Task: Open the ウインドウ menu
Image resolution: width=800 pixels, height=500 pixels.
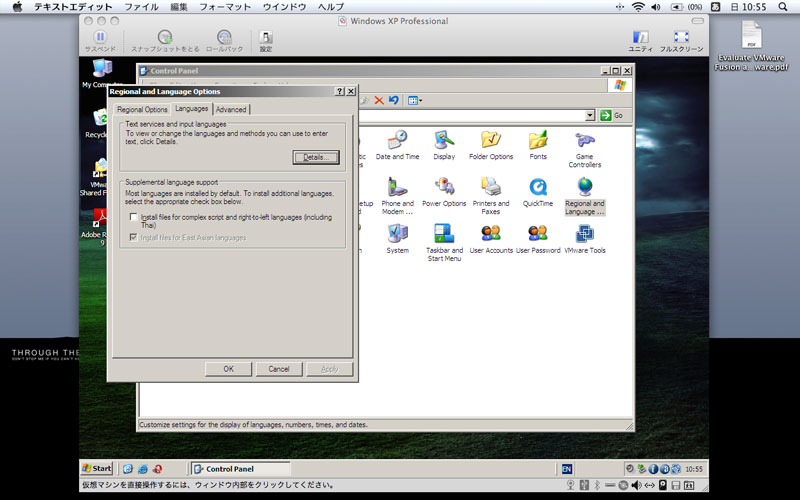Action: (284, 7)
